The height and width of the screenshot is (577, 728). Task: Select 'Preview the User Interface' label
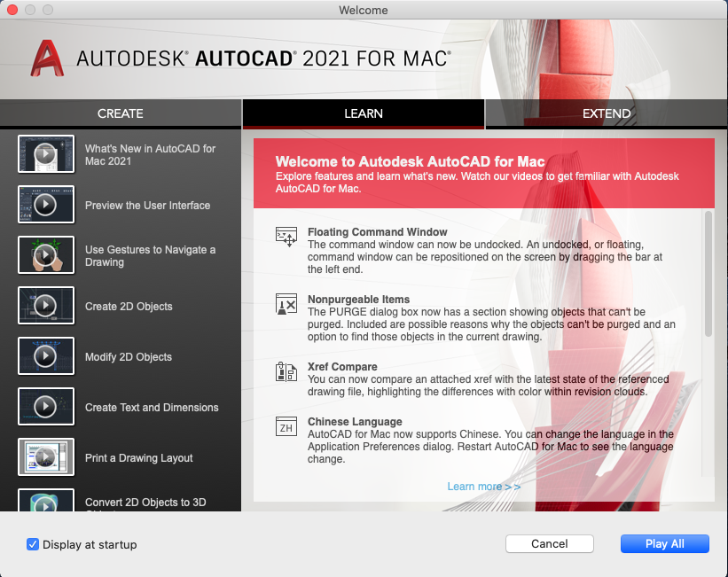148,205
